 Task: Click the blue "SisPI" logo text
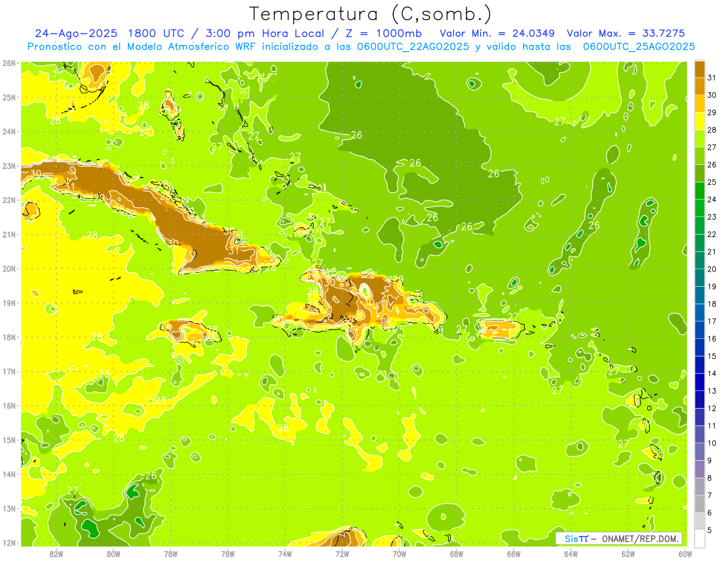click(576, 538)
